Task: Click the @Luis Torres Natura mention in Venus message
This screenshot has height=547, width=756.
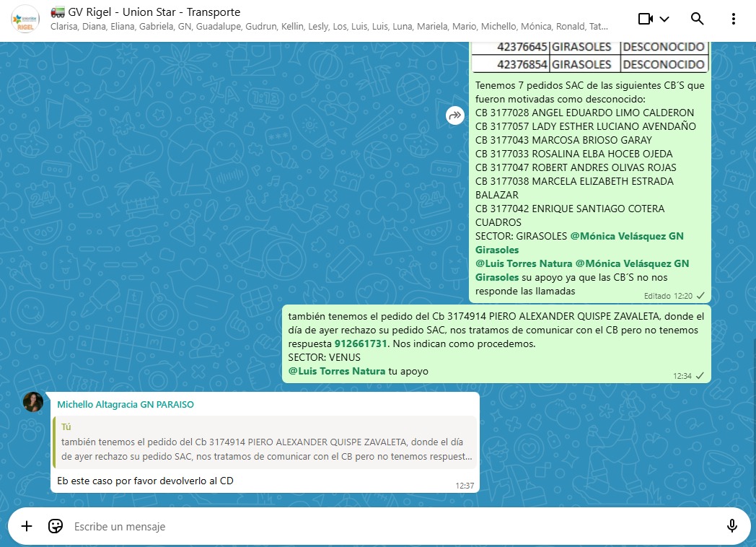Action: click(x=336, y=371)
